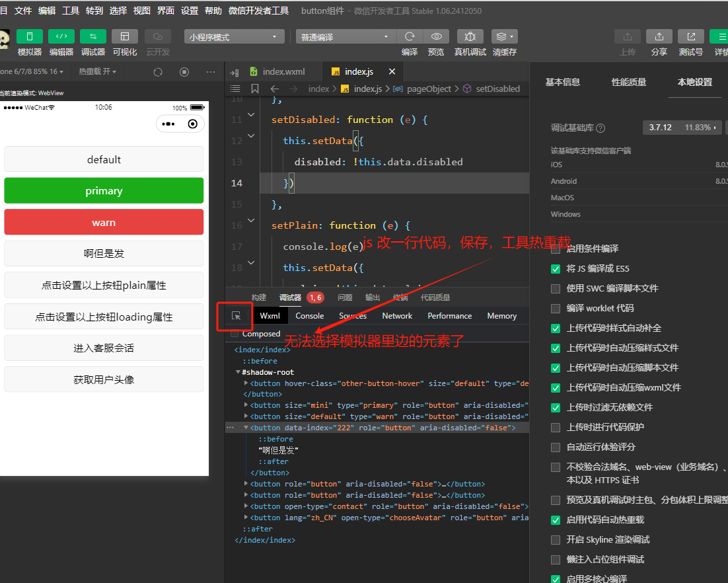Toggle 启用代码自动热重载 checkbox
Screen dimensions: 728x583
tap(556, 520)
